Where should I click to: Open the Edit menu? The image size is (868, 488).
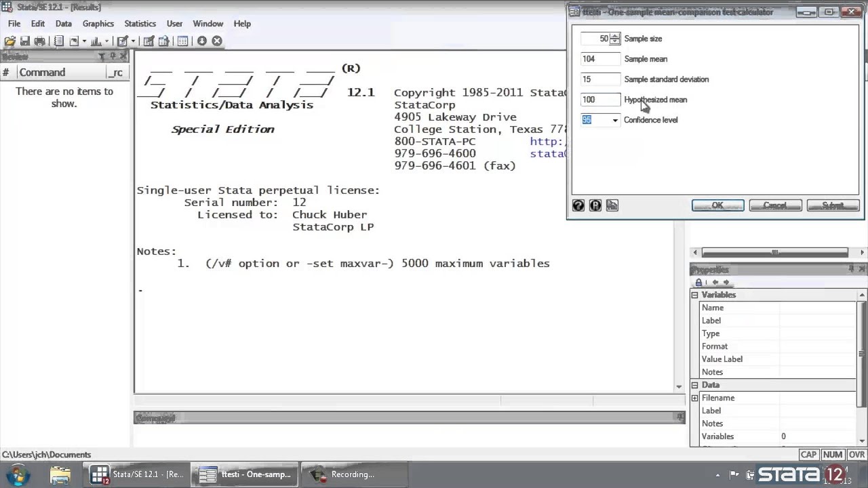tap(38, 24)
